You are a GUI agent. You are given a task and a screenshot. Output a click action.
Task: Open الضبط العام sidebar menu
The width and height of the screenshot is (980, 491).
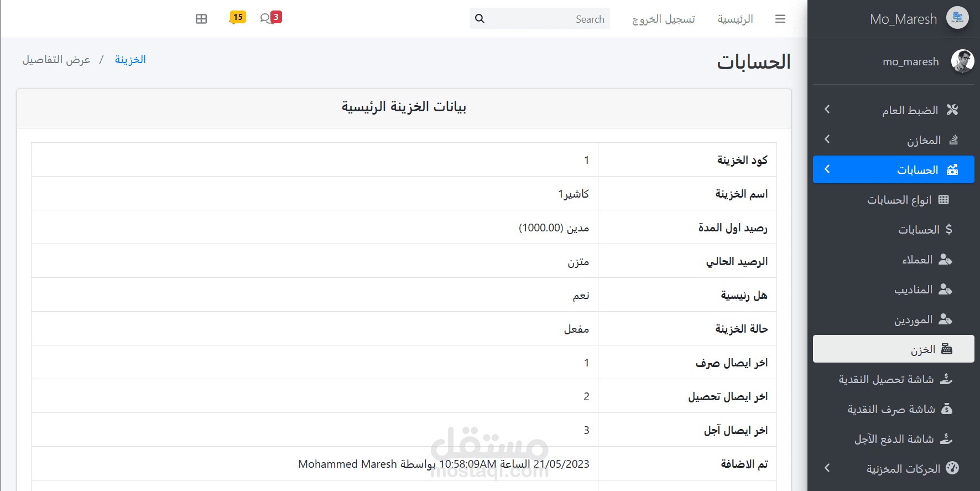tap(894, 110)
